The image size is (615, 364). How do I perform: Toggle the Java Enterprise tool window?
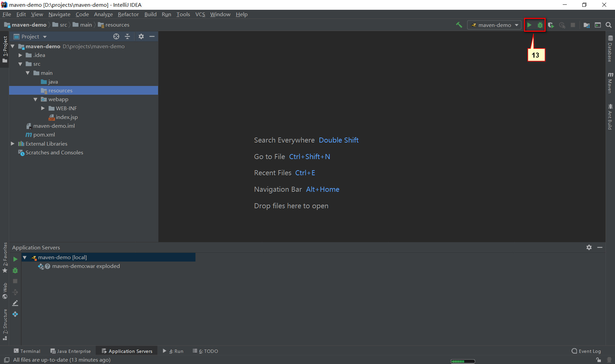coord(71,351)
